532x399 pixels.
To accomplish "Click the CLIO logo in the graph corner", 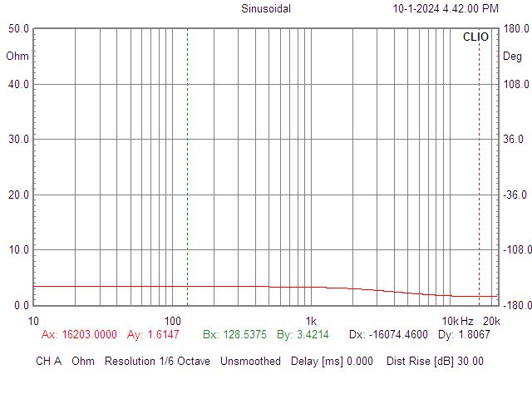I will (x=475, y=37).
